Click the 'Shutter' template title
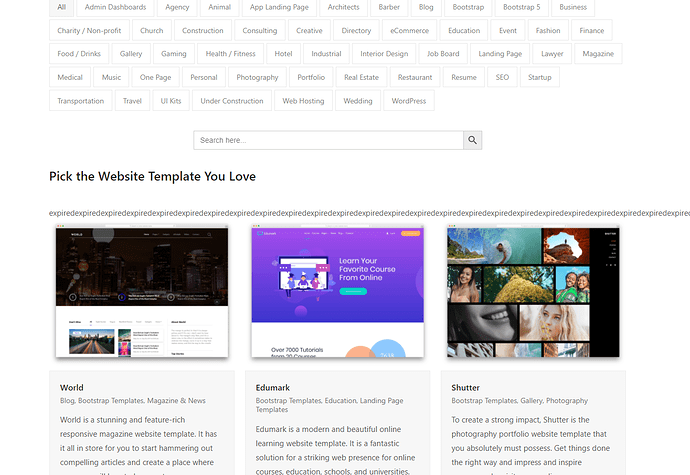690x475 pixels. tap(466, 387)
